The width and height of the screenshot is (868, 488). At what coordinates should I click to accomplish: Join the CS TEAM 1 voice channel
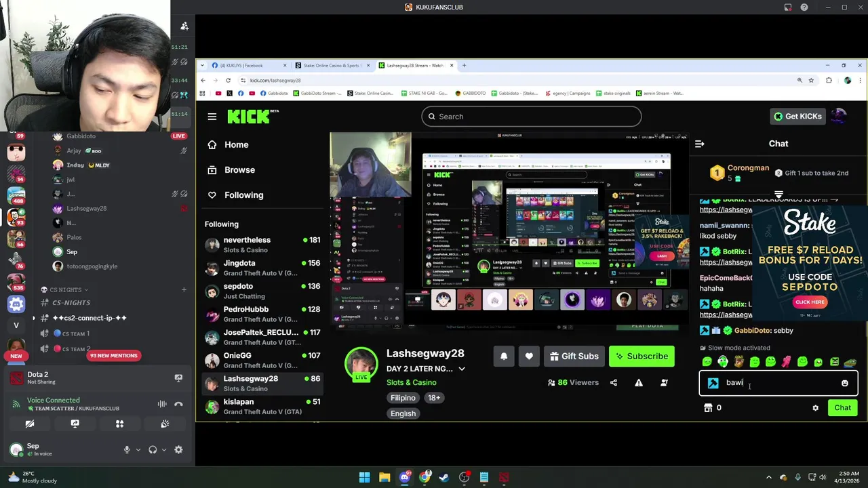coord(75,333)
